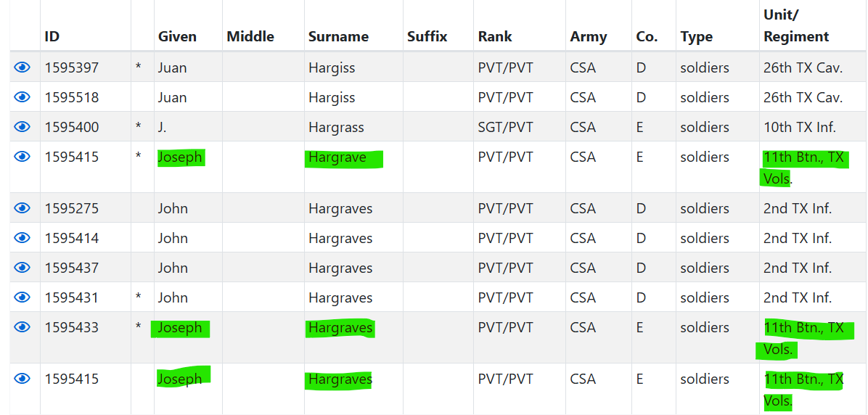Screen dimensions: 868x415
Task: Click the Given column header
Action: (177, 36)
